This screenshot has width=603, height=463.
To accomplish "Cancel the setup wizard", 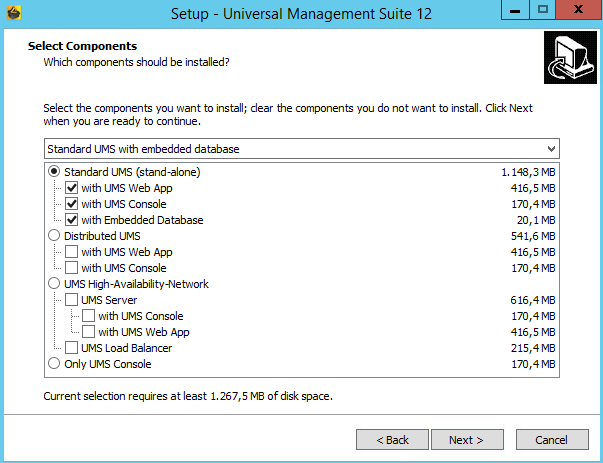I will pyautogui.click(x=551, y=440).
